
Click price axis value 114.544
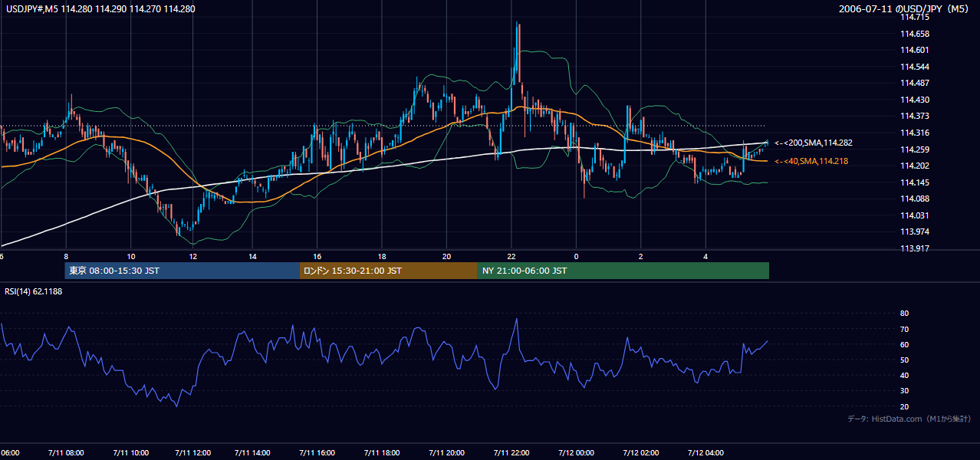tap(914, 67)
